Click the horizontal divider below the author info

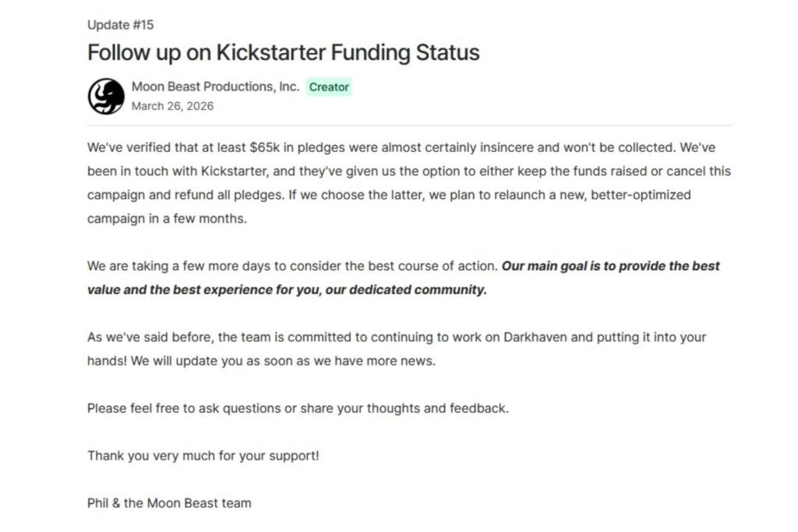(x=410, y=125)
